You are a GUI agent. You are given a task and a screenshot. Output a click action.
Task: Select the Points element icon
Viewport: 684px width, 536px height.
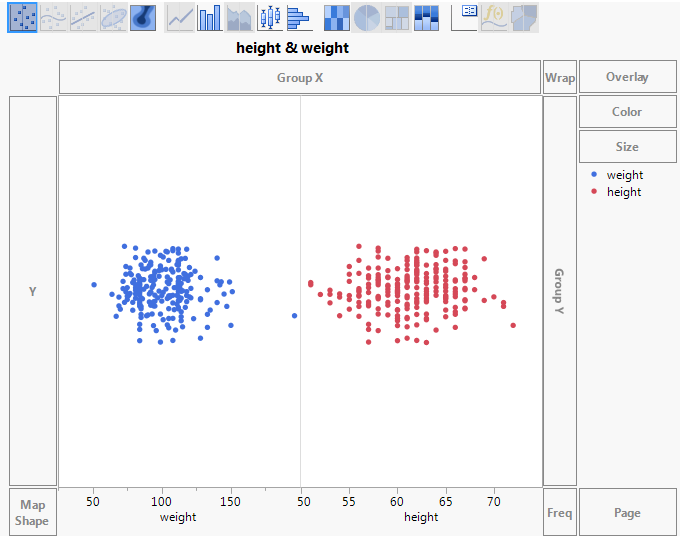[x=22, y=17]
